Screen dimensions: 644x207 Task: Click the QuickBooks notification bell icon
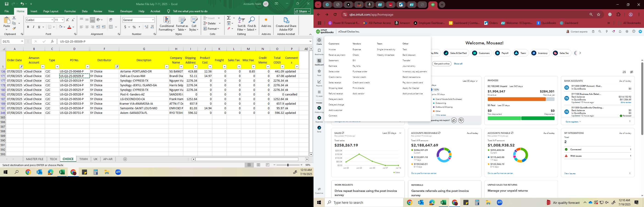(620, 32)
